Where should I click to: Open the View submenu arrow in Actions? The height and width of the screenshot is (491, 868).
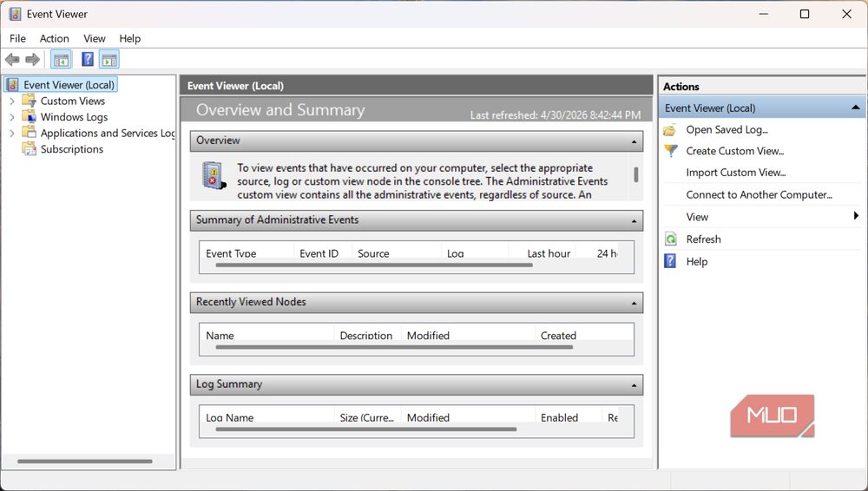(856, 216)
